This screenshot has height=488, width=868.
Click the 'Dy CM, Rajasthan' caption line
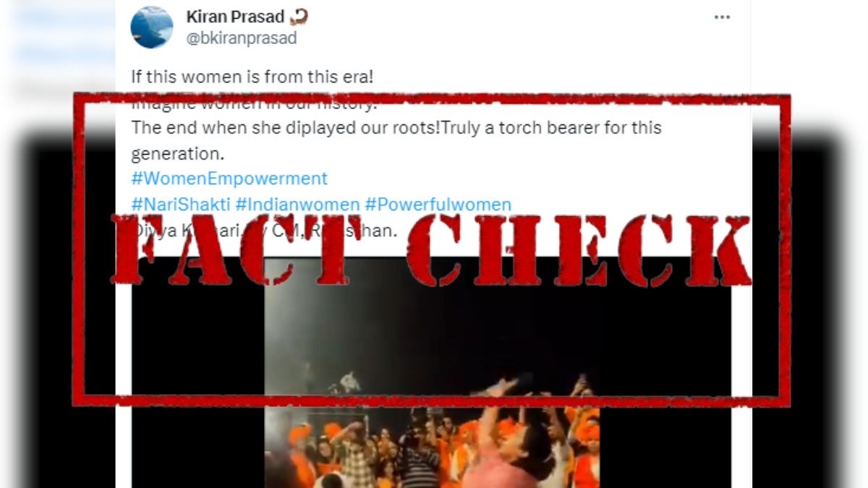(x=264, y=231)
